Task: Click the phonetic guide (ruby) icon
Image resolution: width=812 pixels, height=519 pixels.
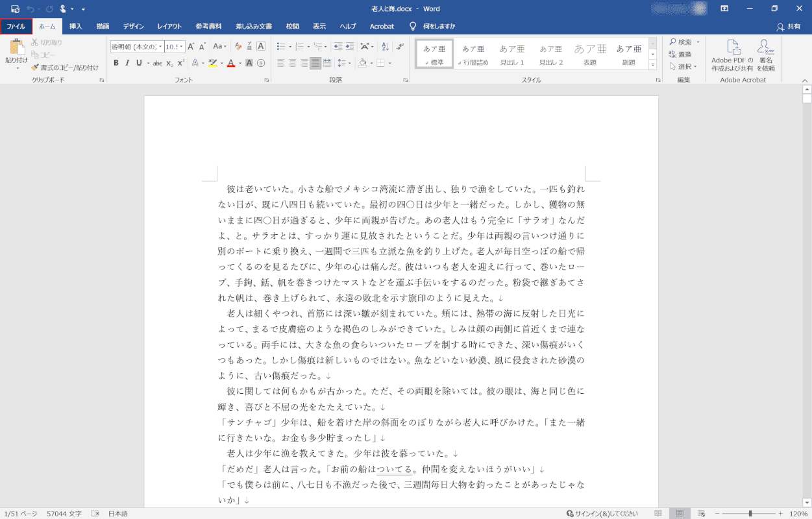Action: (249, 46)
